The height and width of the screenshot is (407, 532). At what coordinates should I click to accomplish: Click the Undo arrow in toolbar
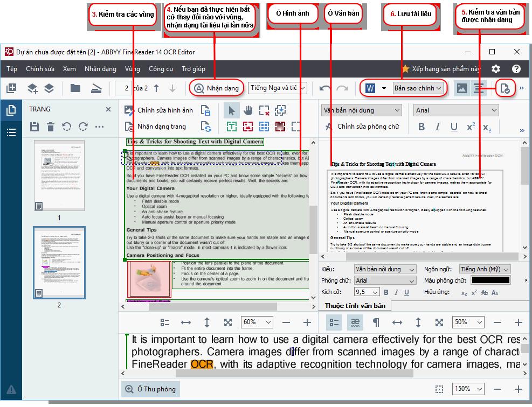pyautogui.click(x=324, y=88)
